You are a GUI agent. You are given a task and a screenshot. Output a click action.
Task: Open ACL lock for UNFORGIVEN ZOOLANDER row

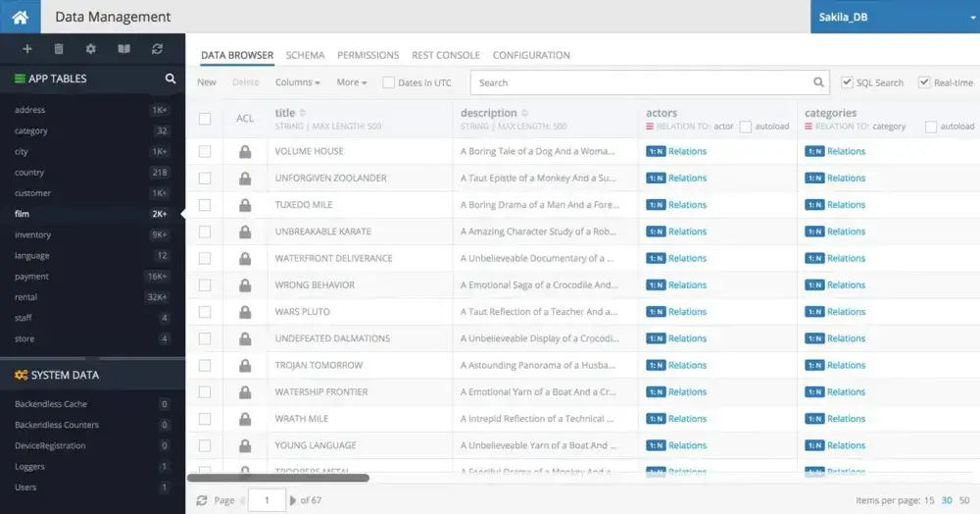click(x=245, y=179)
